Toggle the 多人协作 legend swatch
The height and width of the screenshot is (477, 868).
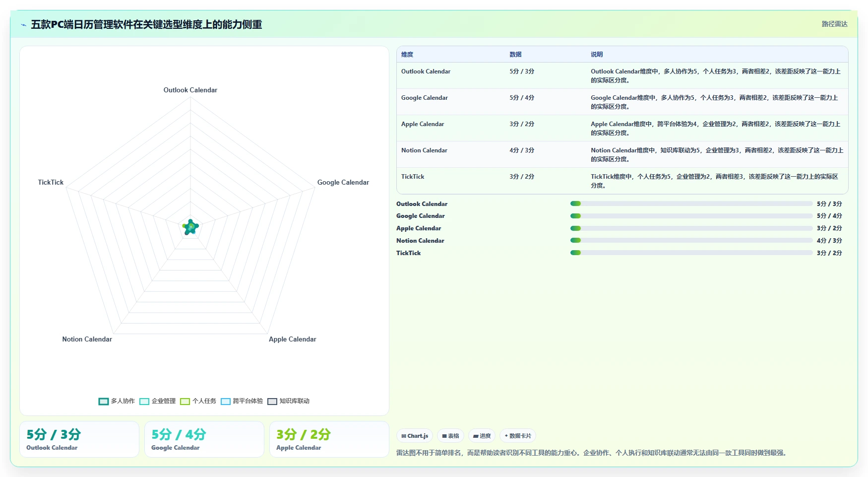coord(104,402)
